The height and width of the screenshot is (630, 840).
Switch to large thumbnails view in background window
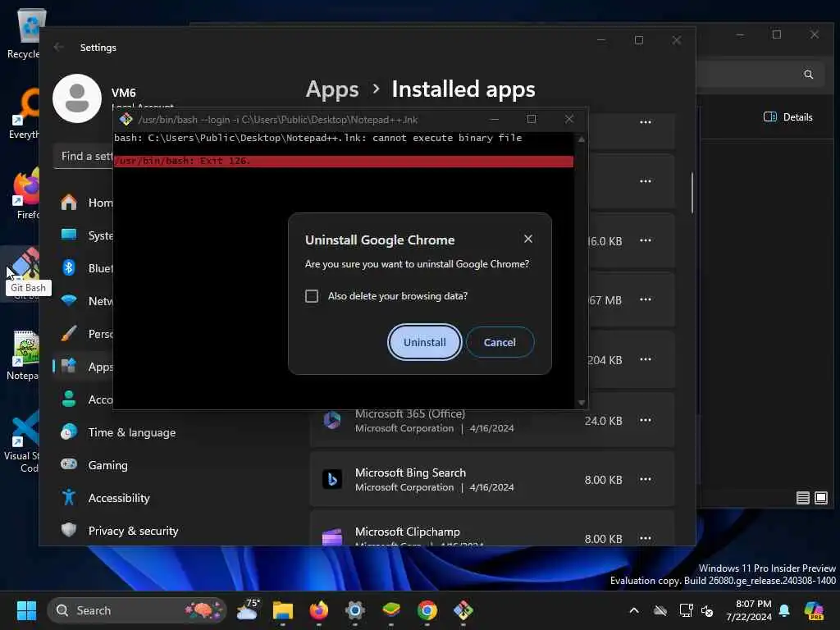820,498
